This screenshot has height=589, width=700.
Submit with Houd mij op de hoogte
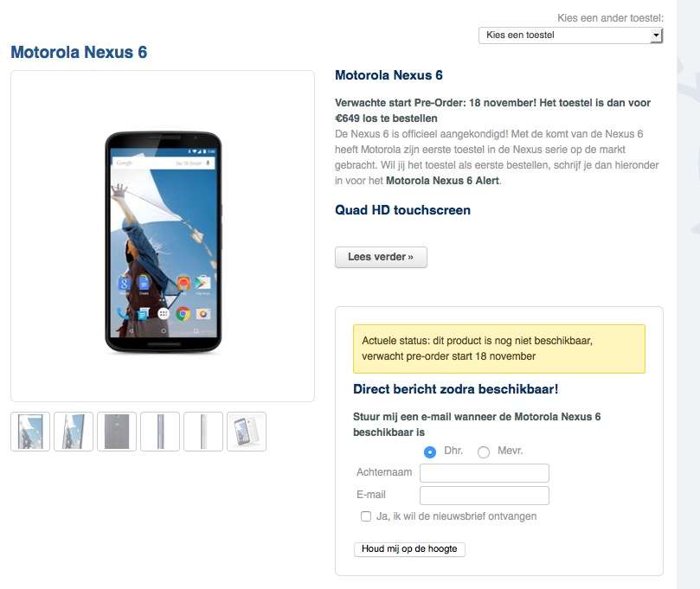point(409,549)
